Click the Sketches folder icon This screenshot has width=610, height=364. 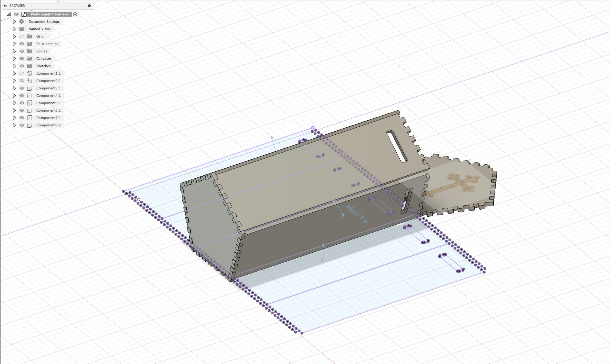30,66
